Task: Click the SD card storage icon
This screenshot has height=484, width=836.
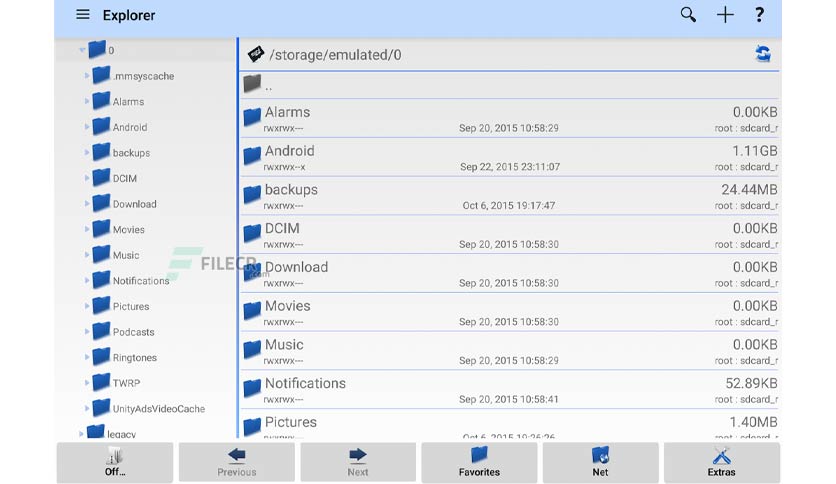Action: 256,54
